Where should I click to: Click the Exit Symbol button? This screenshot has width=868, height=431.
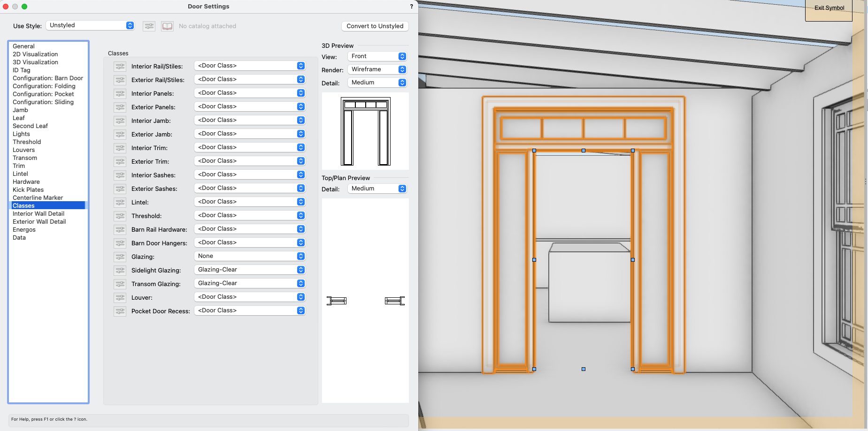click(829, 8)
